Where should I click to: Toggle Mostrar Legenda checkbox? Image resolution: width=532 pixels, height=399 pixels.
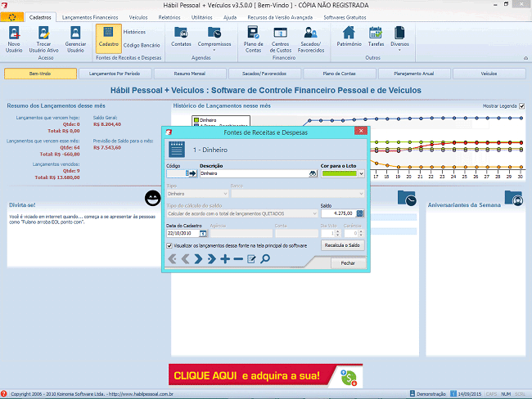(x=522, y=106)
